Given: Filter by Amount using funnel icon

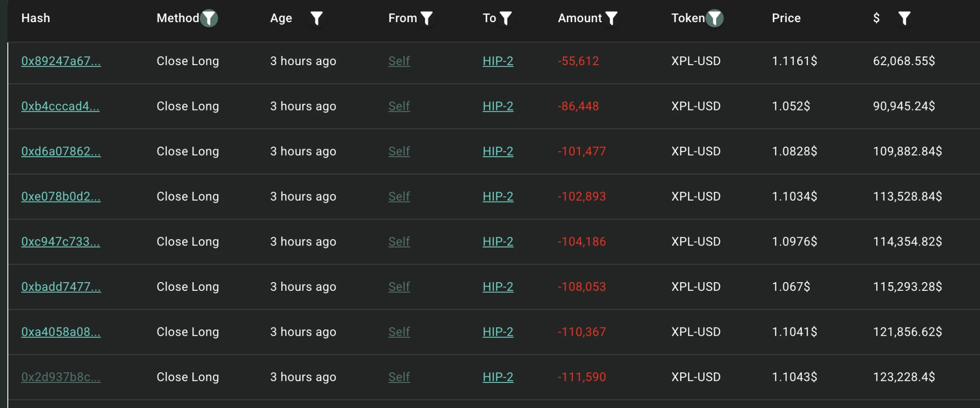Looking at the screenshot, I should pyautogui.click(x=611, y=18).
